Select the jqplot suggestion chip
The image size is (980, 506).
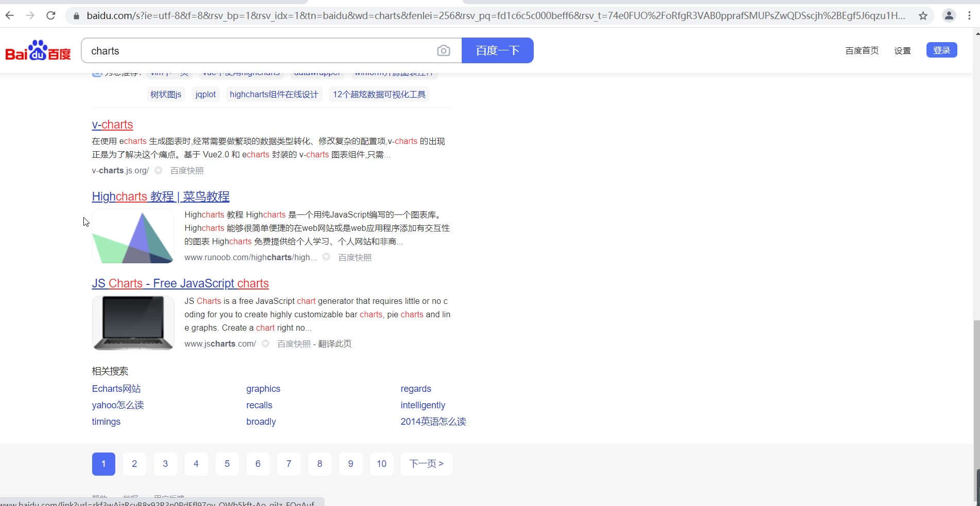(x=206, y=94)
